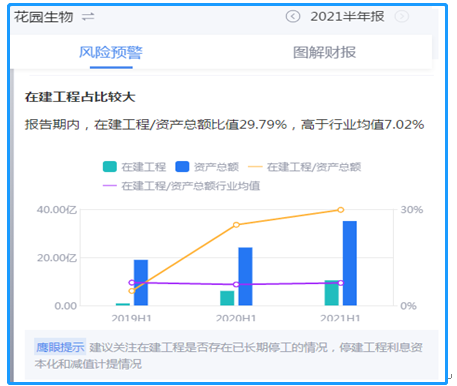This screenshot has width=457, height=386.
Task: Toggle the 在建工程 legend series
Action: click(x=134, y=167)
